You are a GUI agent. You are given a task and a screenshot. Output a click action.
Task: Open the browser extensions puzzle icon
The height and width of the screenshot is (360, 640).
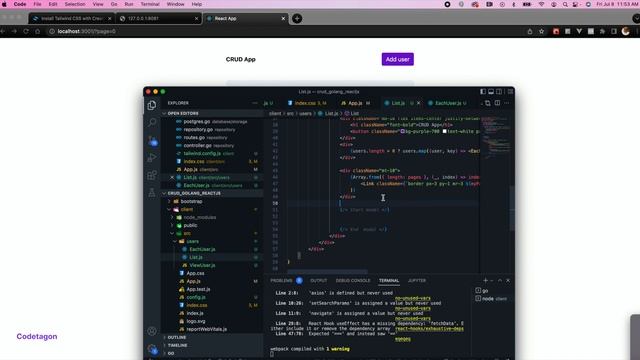coord(602,31)
